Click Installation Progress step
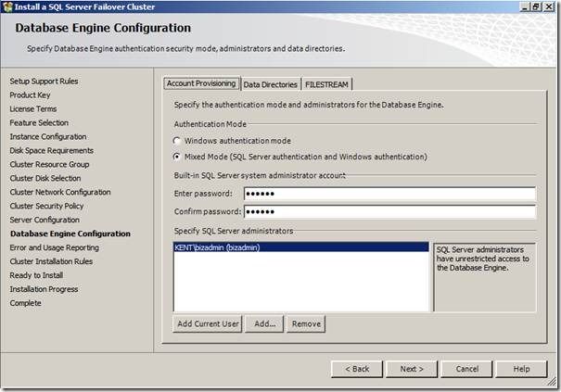Image resolution: width=561 pixels, height=392 pixels. [44, 289]
